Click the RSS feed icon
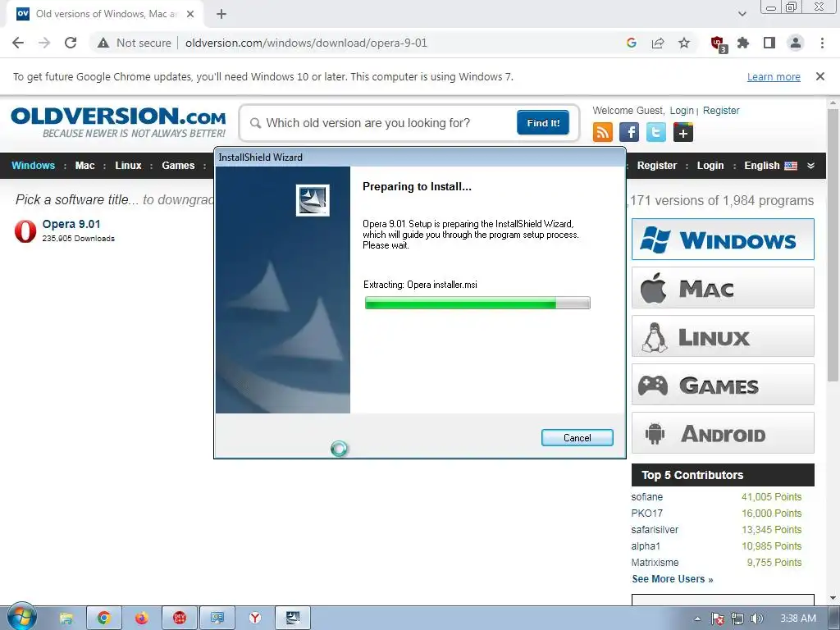This screenshot has height=630, width=840. coord(603,132)
